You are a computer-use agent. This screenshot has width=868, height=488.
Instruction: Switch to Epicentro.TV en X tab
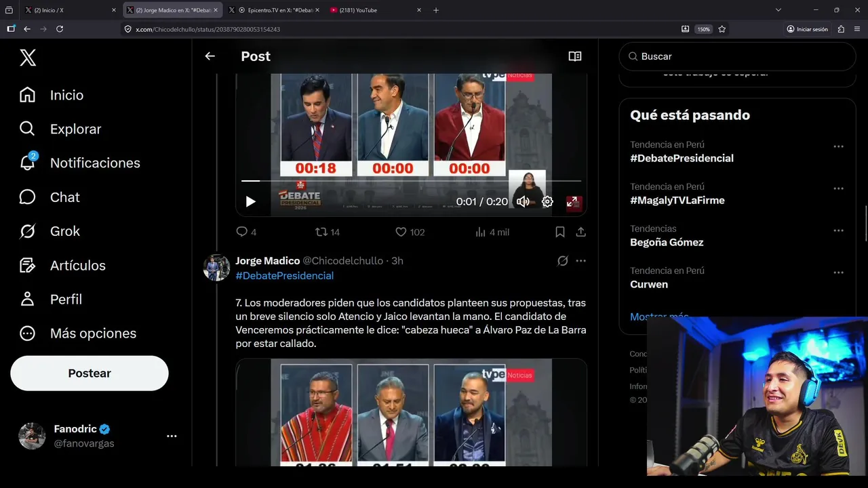click(274, 10)
